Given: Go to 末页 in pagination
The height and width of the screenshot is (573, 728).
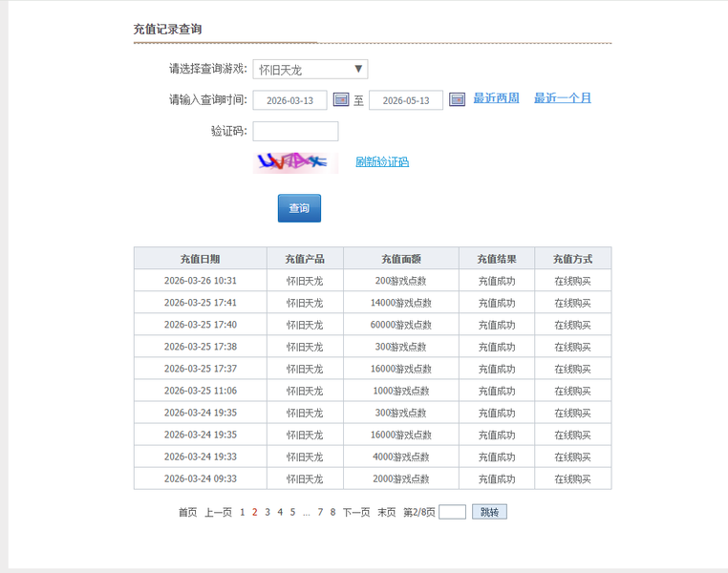Looking at the screenshot, I should point(386,512).
